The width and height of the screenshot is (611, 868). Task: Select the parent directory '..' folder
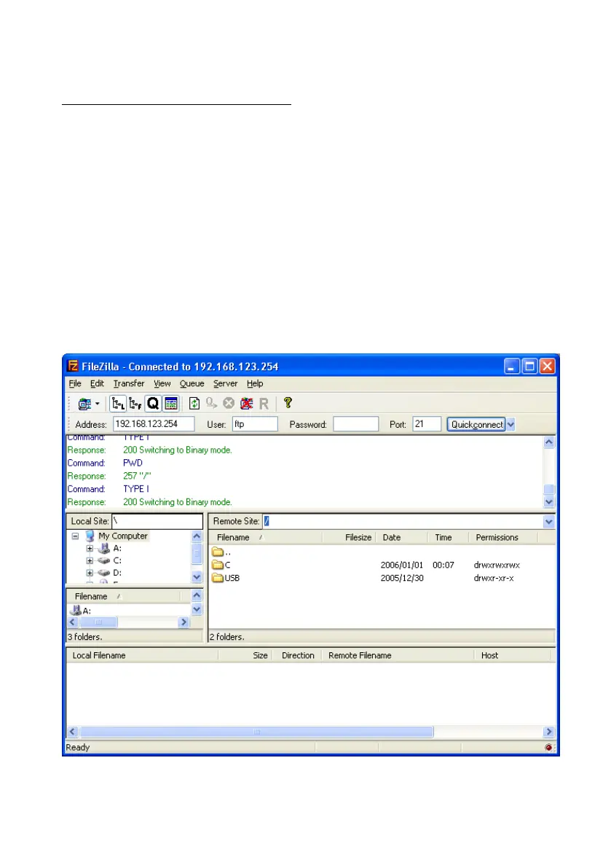[x=221, y=552]
